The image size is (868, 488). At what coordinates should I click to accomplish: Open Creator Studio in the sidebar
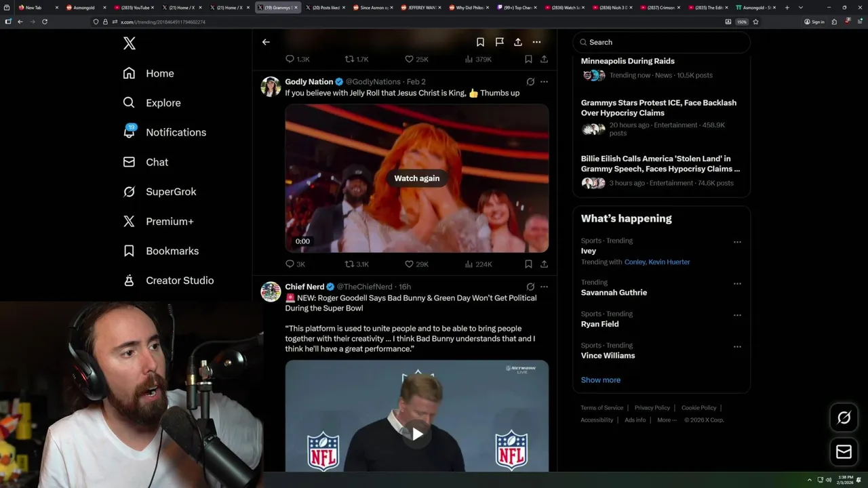169,281
